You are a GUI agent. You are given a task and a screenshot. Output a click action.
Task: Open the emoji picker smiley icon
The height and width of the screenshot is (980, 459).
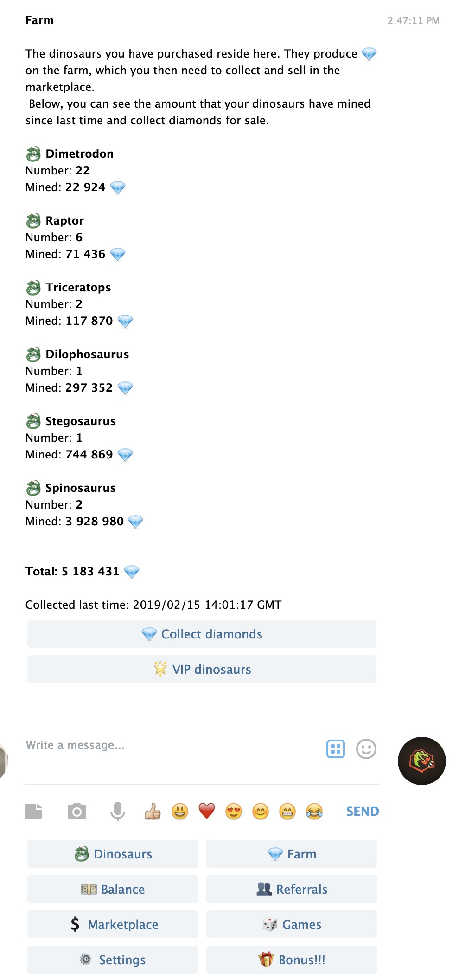[366, 748]
